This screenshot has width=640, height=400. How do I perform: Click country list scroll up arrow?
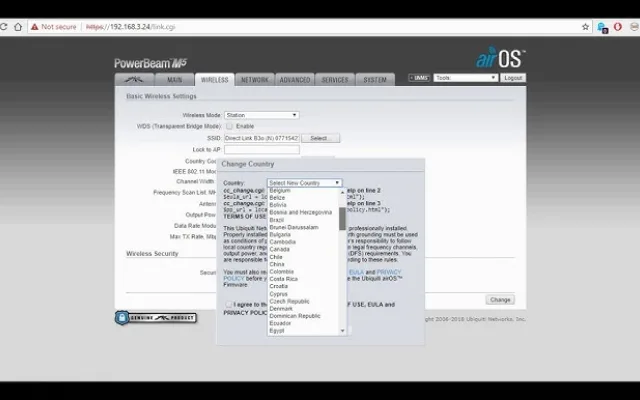[342, 192]
